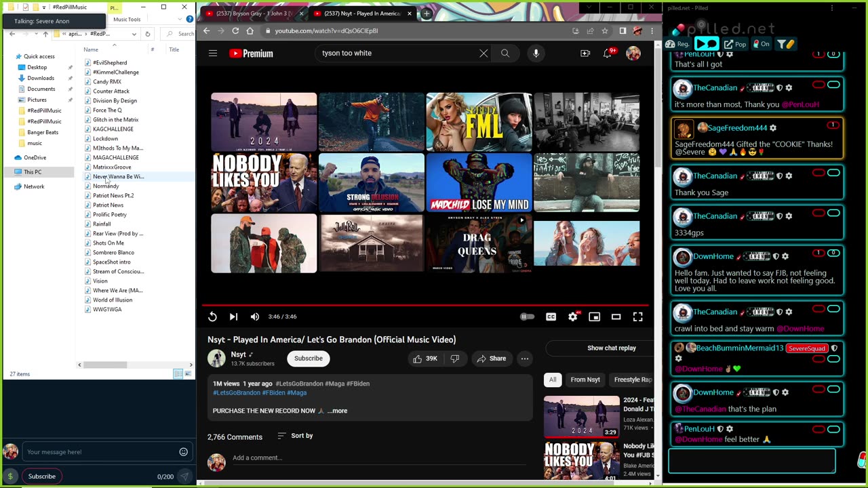The image size is (868, 488).
Task: Toggle the autoplay switch in player
Action: pos(527,317)
